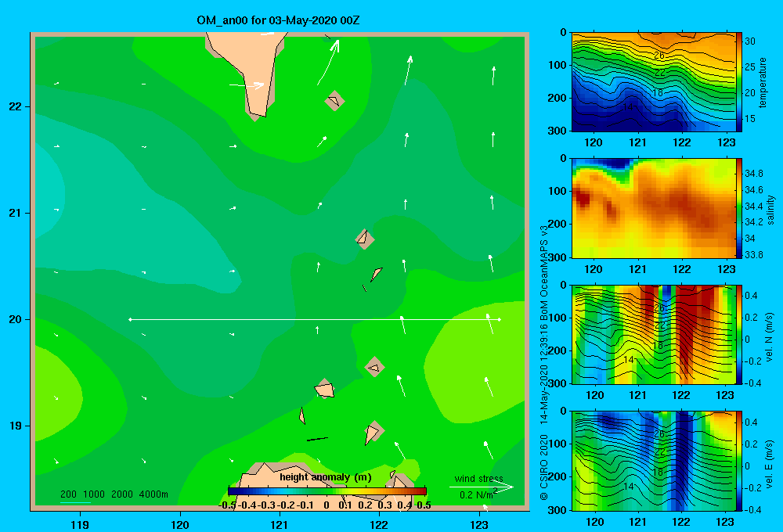Screen dimensions: 783x532
Task: Click the plot title OM_an00 for 03-May-2020 00Z
Action: tap(278, 20)
